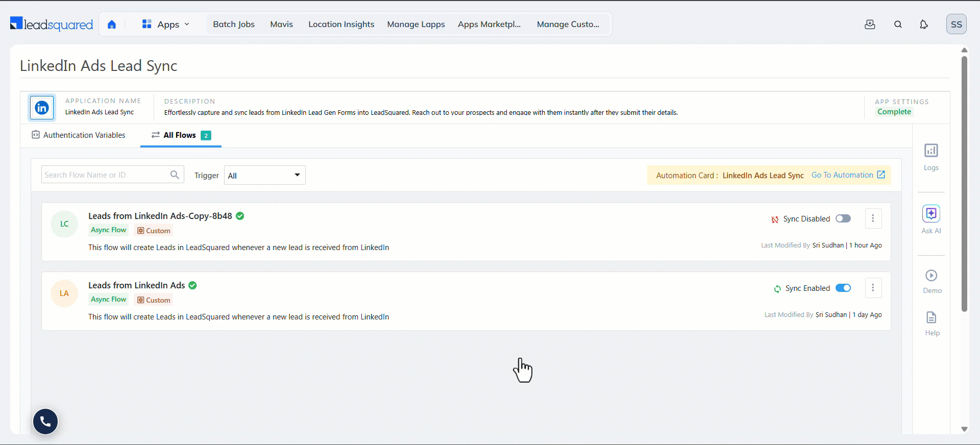Click Async Flow tag on Leads from LinkedIn Ads
980x445 pixels.
coord(109,300)
